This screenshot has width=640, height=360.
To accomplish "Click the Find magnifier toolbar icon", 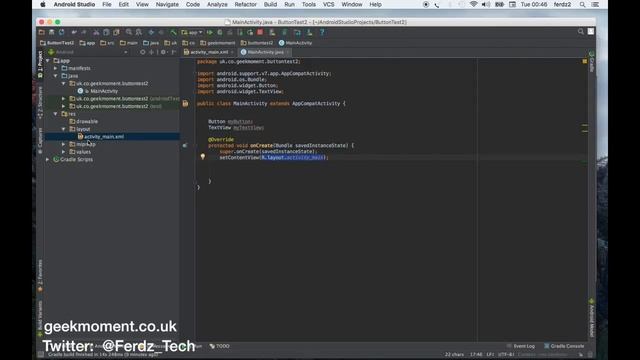I will tap(129, 32).
